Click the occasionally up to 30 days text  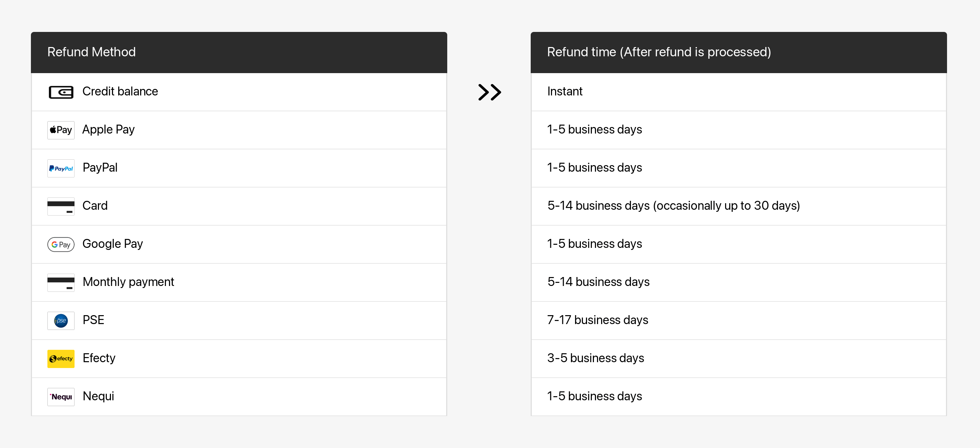click(726, 206)
